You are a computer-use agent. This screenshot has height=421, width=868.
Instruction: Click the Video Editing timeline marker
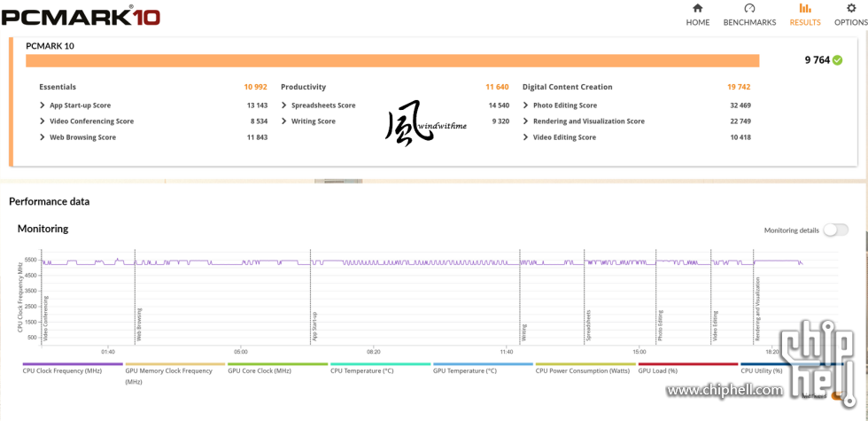pyautogui.click(x=715, y=325)
